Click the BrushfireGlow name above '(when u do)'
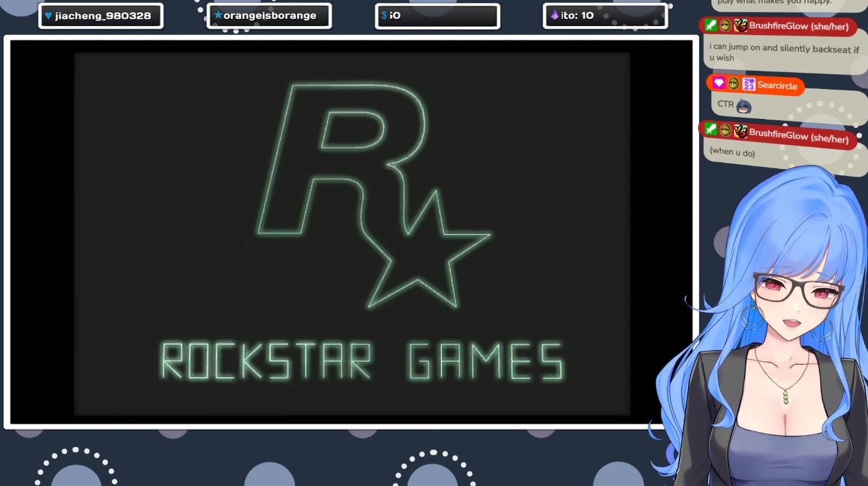This screenshot has width=868, height=486. click(x=798, y=135)
